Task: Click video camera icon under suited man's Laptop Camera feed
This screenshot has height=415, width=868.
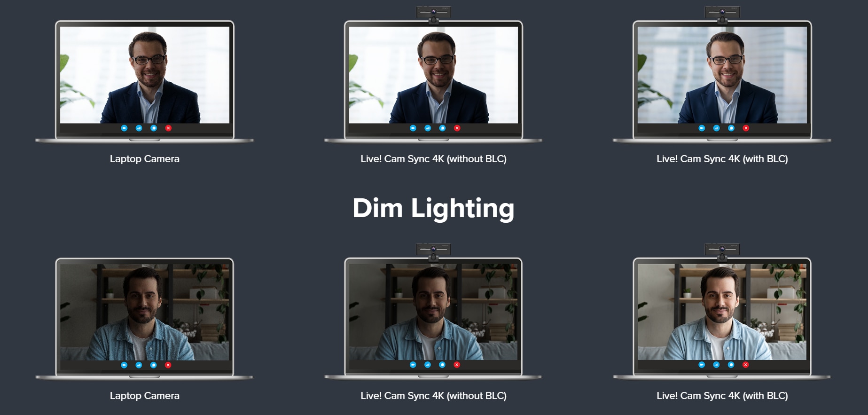Action: [124, 128]
